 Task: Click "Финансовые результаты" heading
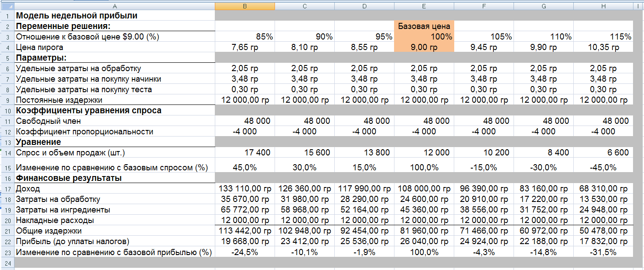pos(69,178)
